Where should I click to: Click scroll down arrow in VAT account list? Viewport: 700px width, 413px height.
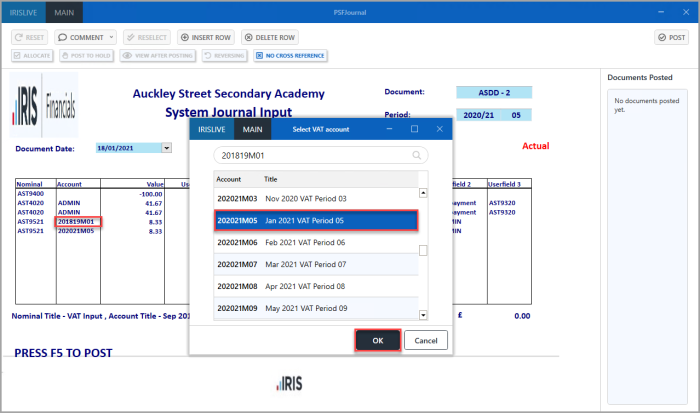tap(423, 315)
